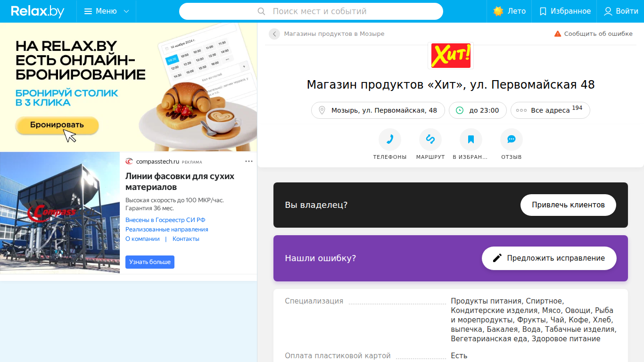Open the Лето seasonal section
Screen dimensions: 644x362
pos(509,11)
